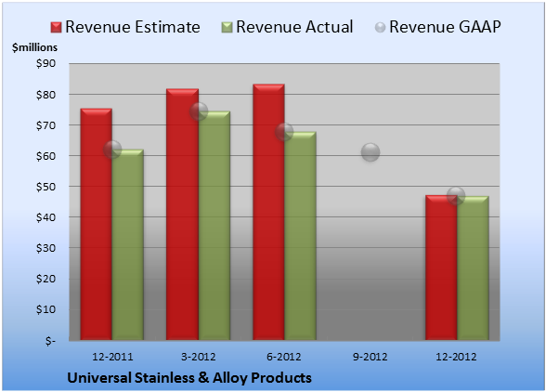Select the red estimate bar for 6-2012
This screenshot has width=546, height=392.
click(x=268, y=212)
